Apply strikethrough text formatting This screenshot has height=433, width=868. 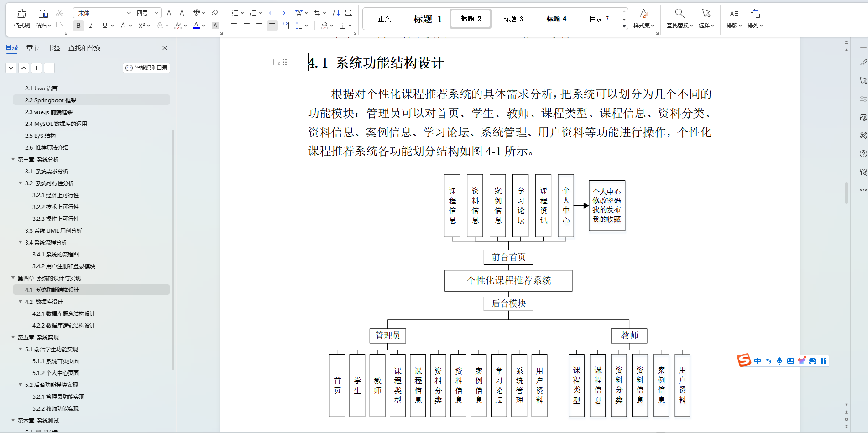tap(123, 26)
